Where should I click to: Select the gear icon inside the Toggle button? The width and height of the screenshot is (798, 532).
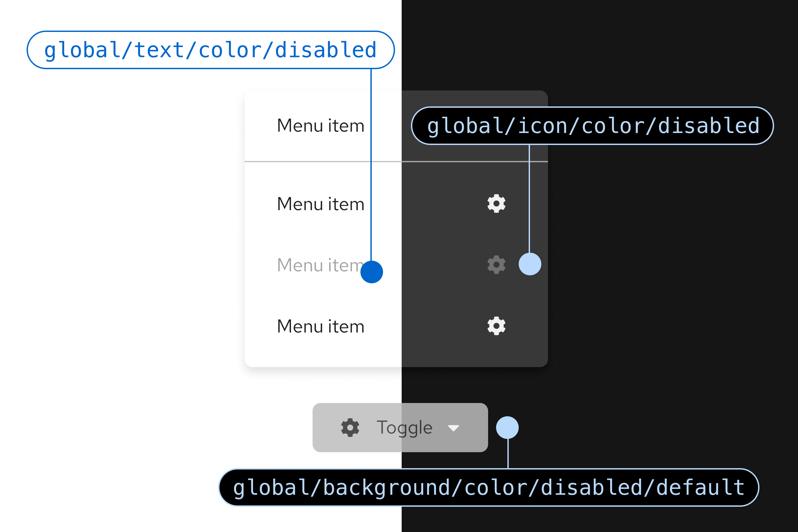[350, 428]
